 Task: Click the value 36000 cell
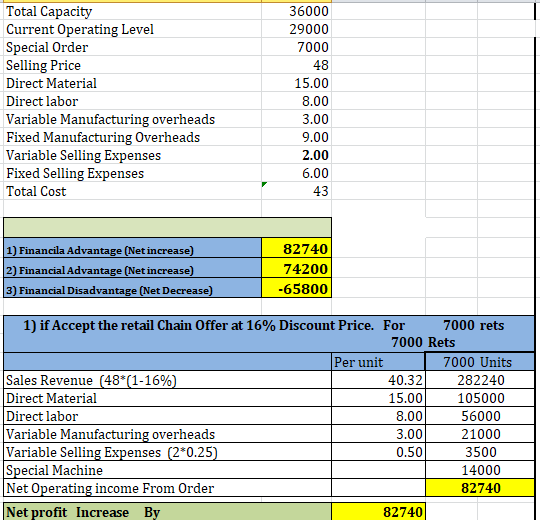click(296, 11)
